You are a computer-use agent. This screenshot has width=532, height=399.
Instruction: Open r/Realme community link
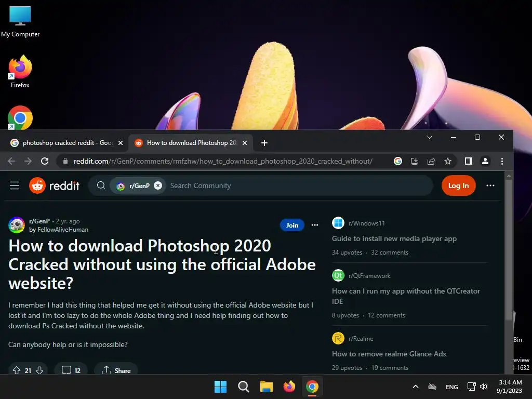tap(361, 339)
